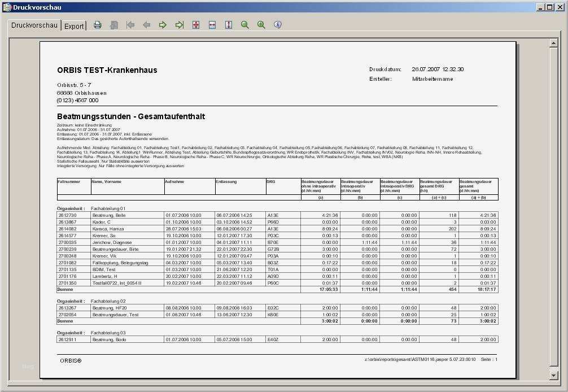Click the 'Mitarbeitername' creator value
This screenshot has width=568, height=392.
(x=432, y=79)
